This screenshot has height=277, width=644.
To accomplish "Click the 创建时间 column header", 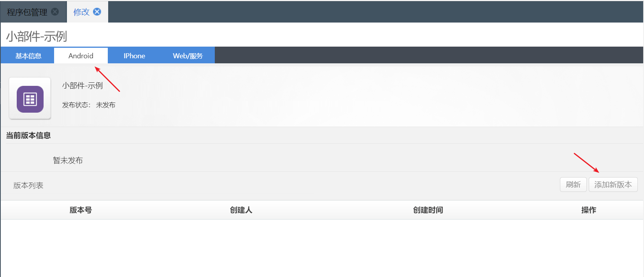I will coord(428,210).
